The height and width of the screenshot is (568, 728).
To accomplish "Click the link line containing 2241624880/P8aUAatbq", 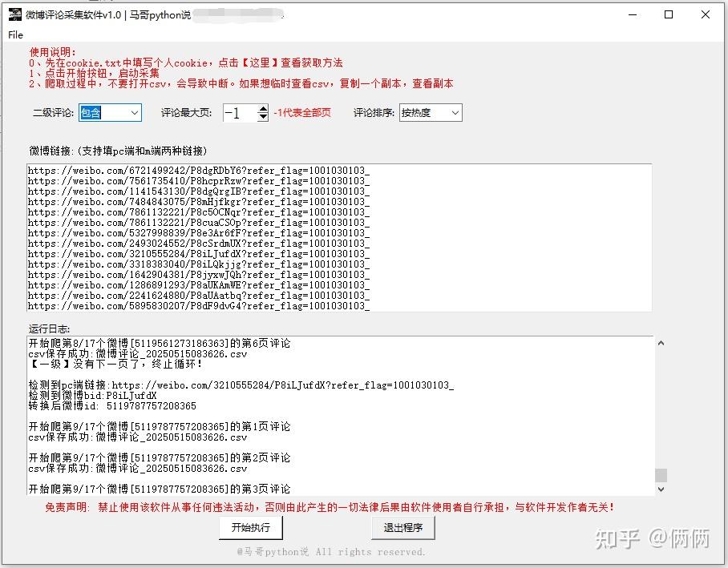I will 199,295.
